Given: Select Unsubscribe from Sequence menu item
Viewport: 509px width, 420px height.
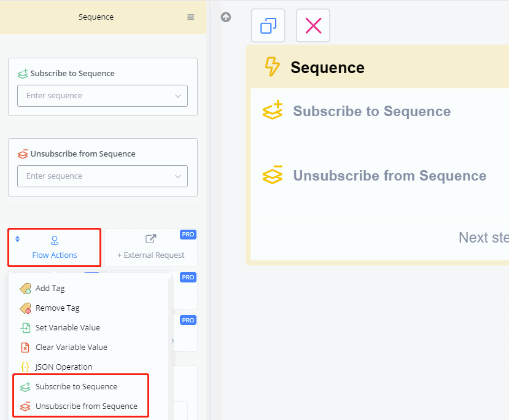Looking at the screenshot, I should [86, 406].
